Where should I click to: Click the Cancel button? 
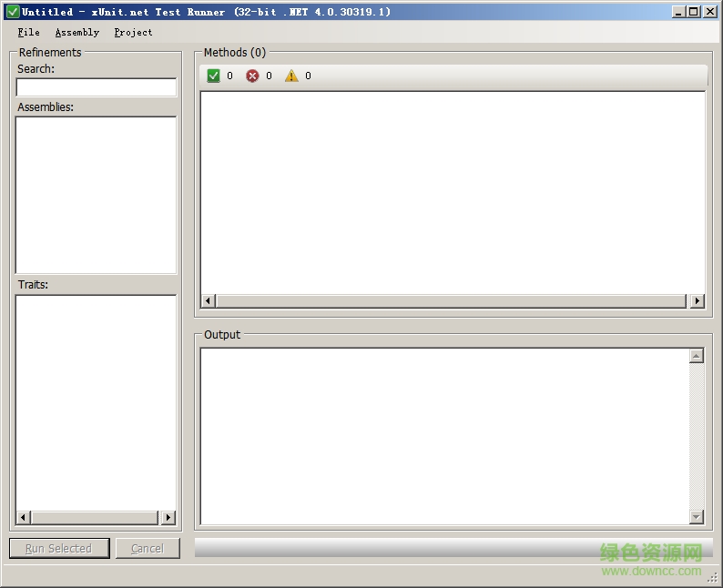(x=148, y=548)
